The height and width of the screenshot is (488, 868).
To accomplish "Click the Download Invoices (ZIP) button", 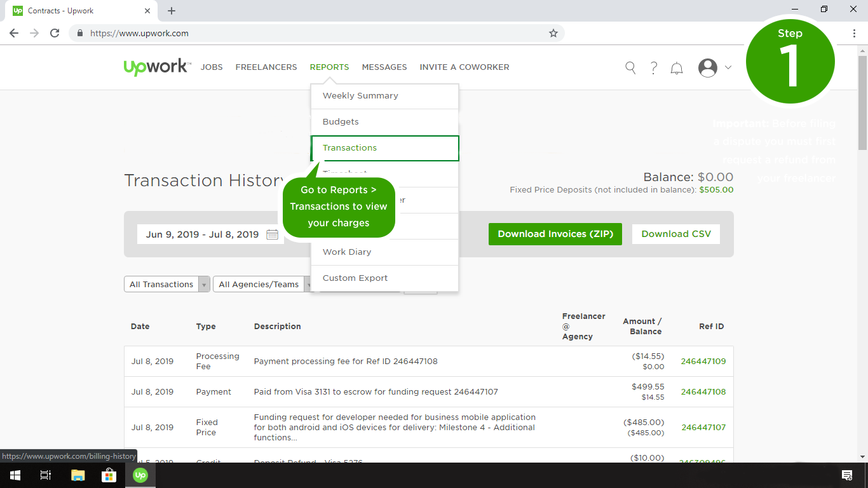I will tap(555, 234).
